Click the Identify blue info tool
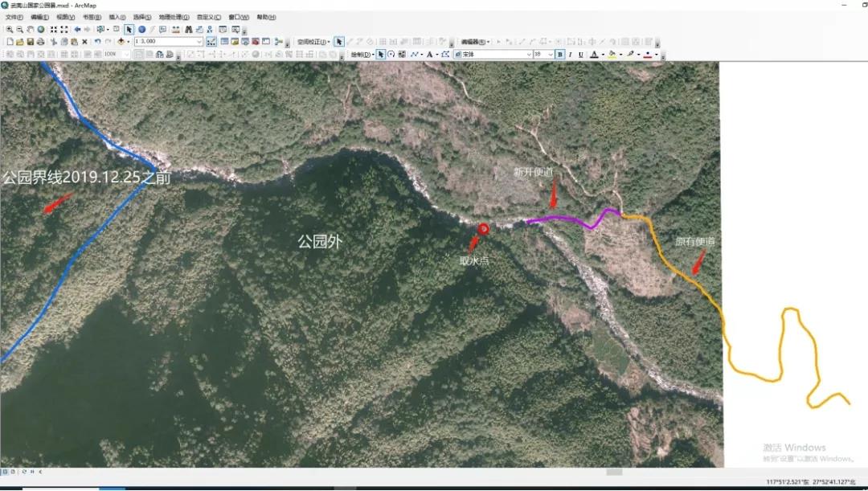Screen dimensions: 868x491 [x=141, y=30]
